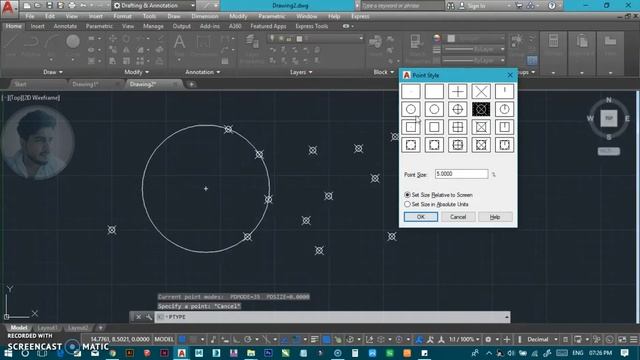Screen dimensions: 640x360
Task: Click the AutoCAD application menu logo
Action: pos(8,7)
